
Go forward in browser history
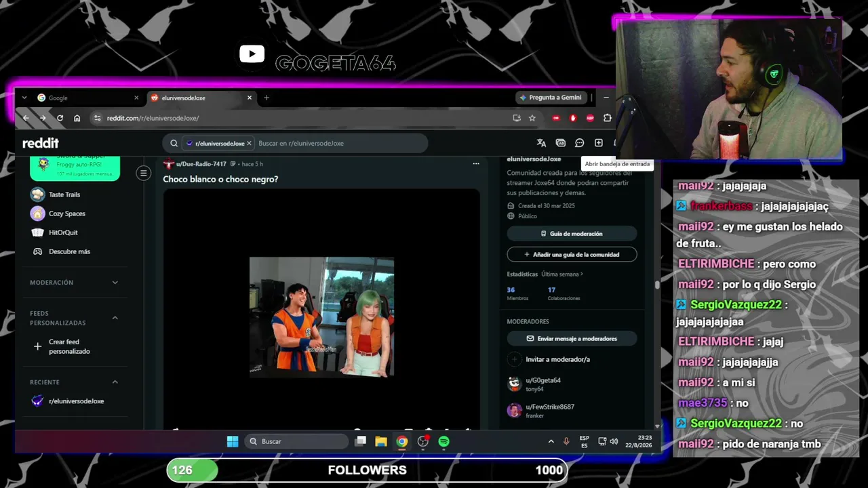pyautogui.click(x=43, y=118)
